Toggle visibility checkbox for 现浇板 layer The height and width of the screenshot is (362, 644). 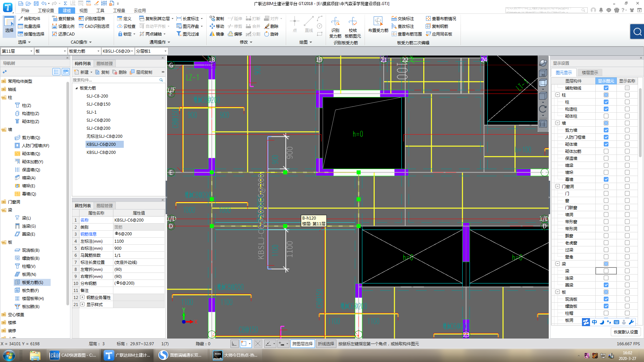(606, 299)
